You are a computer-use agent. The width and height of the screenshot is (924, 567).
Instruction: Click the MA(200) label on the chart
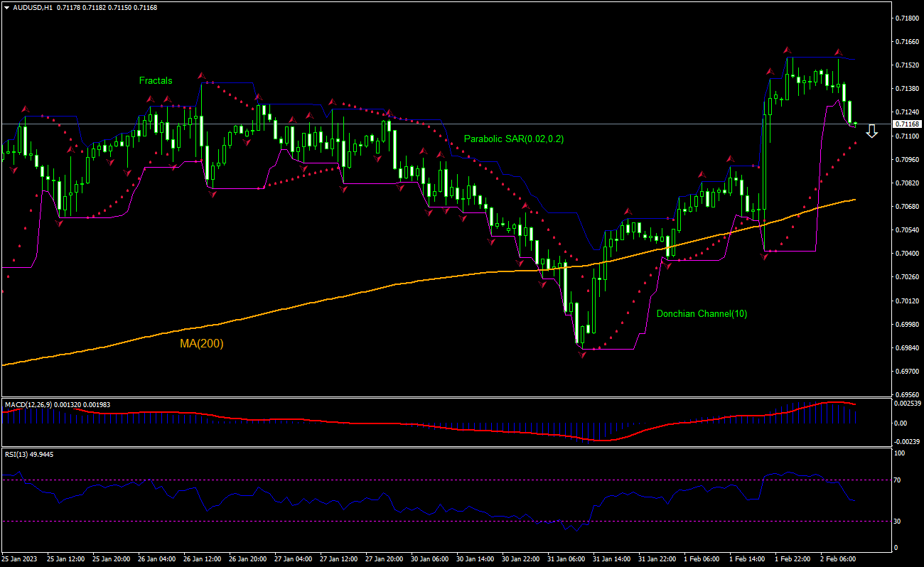(201, 344)
